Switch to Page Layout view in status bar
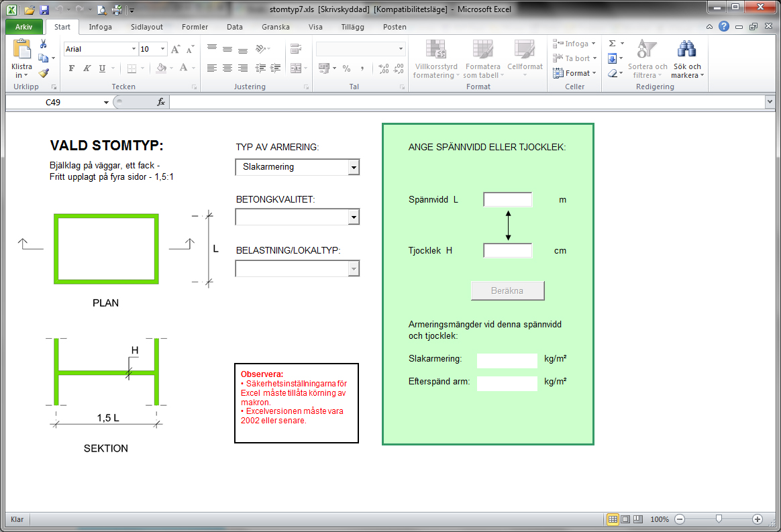The width and height of the screenshot is (781, 532). (x=625, y=519)
